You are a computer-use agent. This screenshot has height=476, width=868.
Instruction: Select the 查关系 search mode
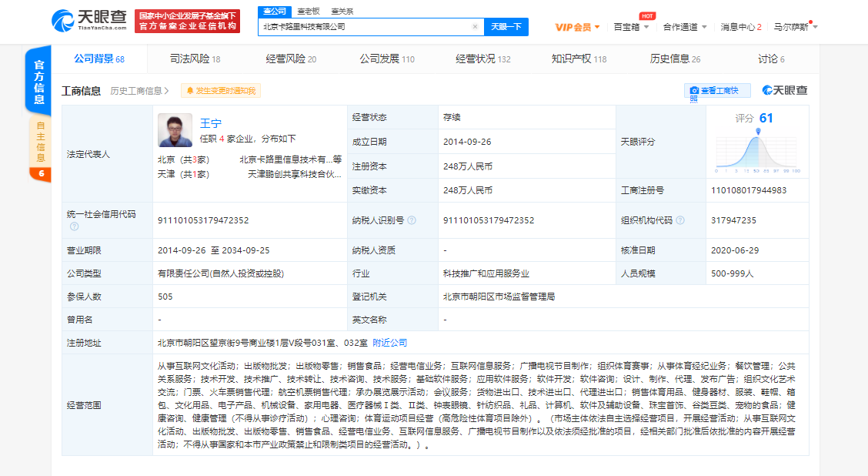pyautogui.click(x=342, y=12)
